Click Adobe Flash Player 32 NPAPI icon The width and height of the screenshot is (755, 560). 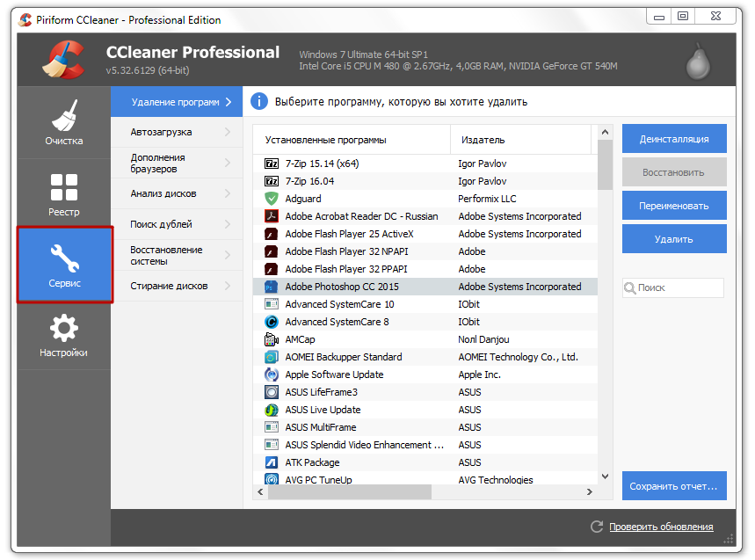[272, 251]
